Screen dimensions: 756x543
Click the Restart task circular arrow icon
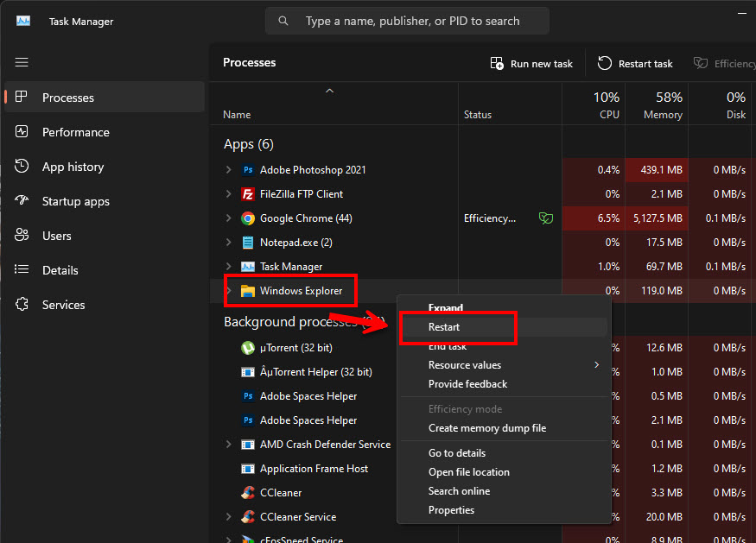click(x=605, y=63)
